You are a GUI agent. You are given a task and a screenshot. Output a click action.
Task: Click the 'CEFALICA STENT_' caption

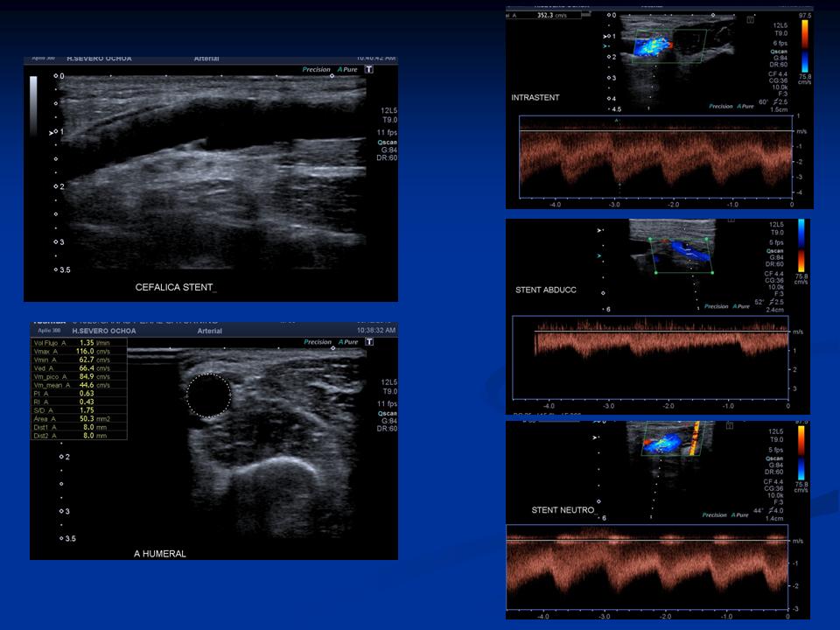click(x=176, y=287)
